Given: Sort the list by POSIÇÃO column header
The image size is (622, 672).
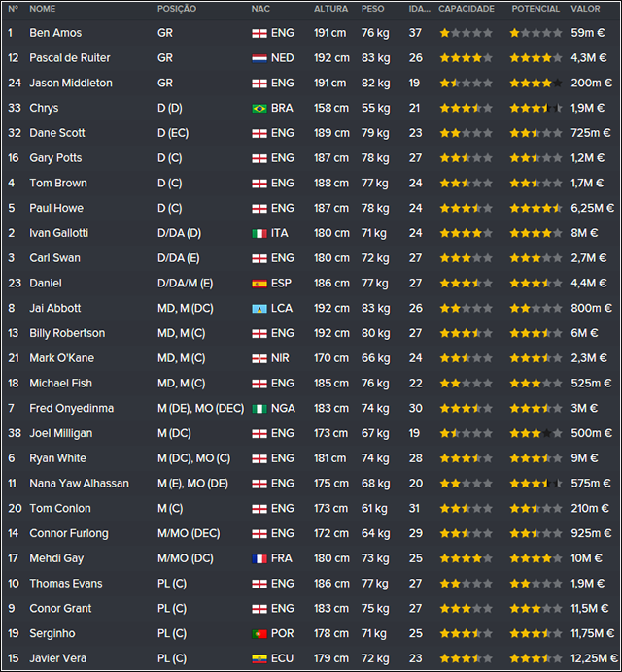Looking at the screenshot, I should click(177, 9).
